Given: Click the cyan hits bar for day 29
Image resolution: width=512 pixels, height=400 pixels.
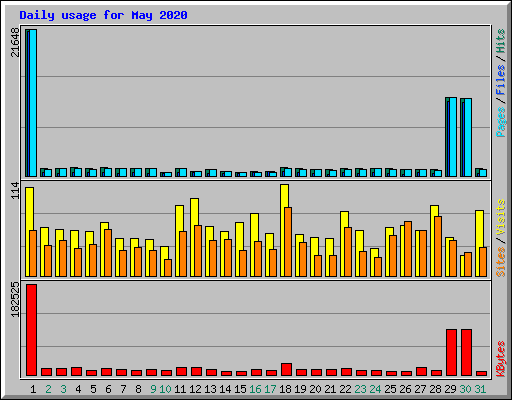Looking at the screenshot, I should tap(453, 137).
